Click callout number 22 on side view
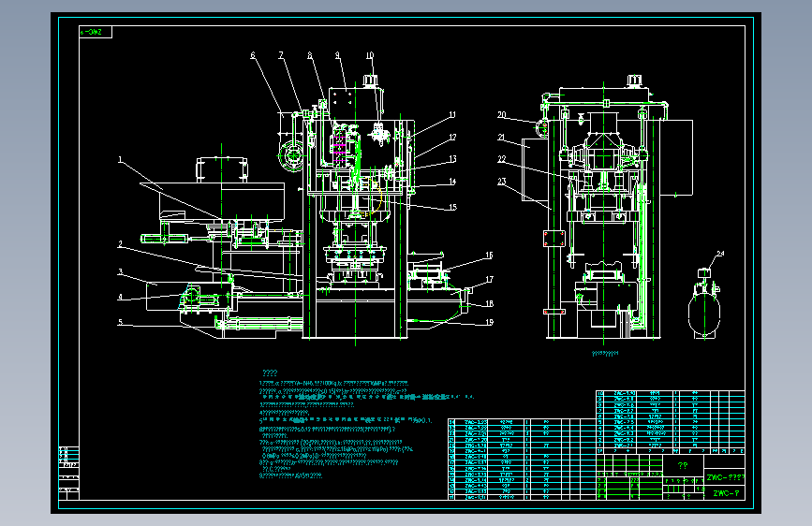The image size is (812, 526). 501,159
